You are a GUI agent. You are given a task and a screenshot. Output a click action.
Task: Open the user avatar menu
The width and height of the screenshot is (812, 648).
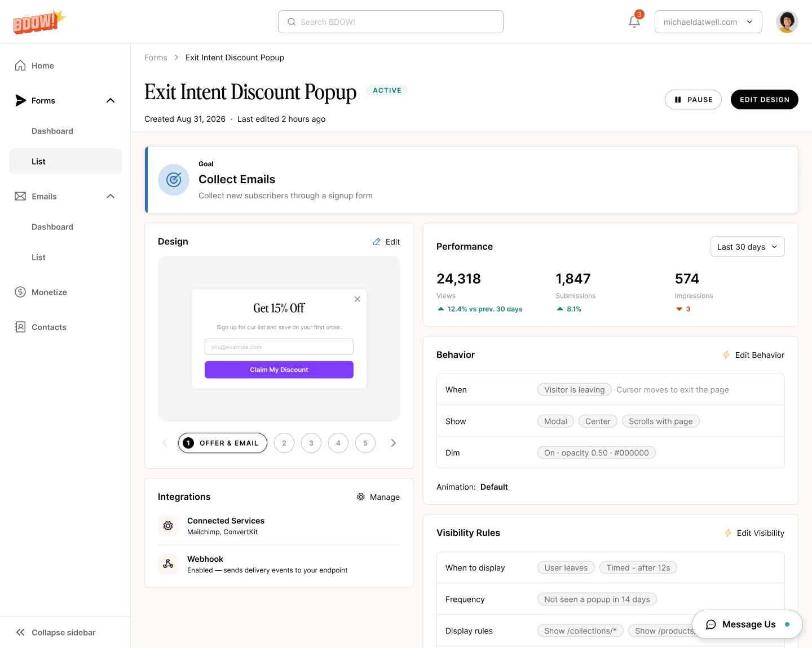[x=787, y=21]
